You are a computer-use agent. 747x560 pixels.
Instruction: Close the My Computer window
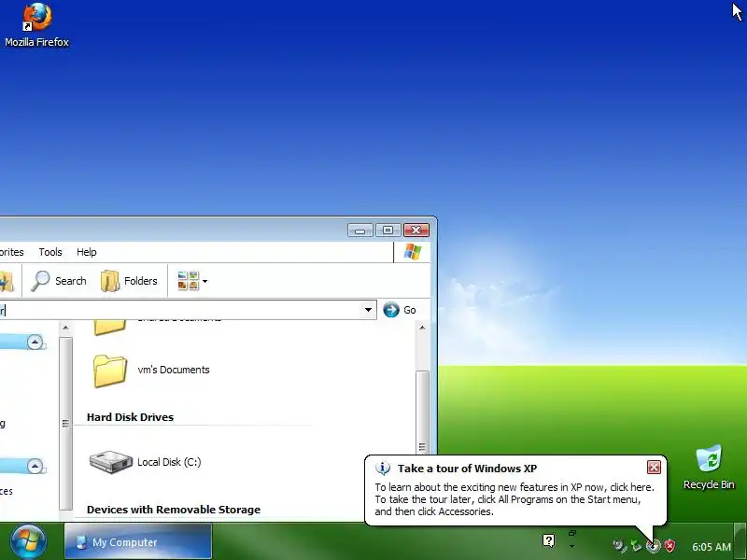coord(416,231)
